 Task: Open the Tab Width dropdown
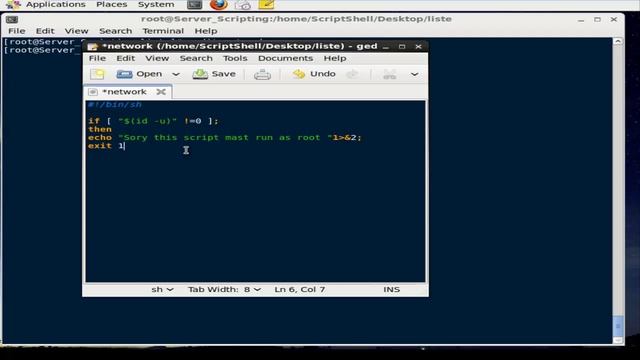pyautogui.click(x=224, y=289)
